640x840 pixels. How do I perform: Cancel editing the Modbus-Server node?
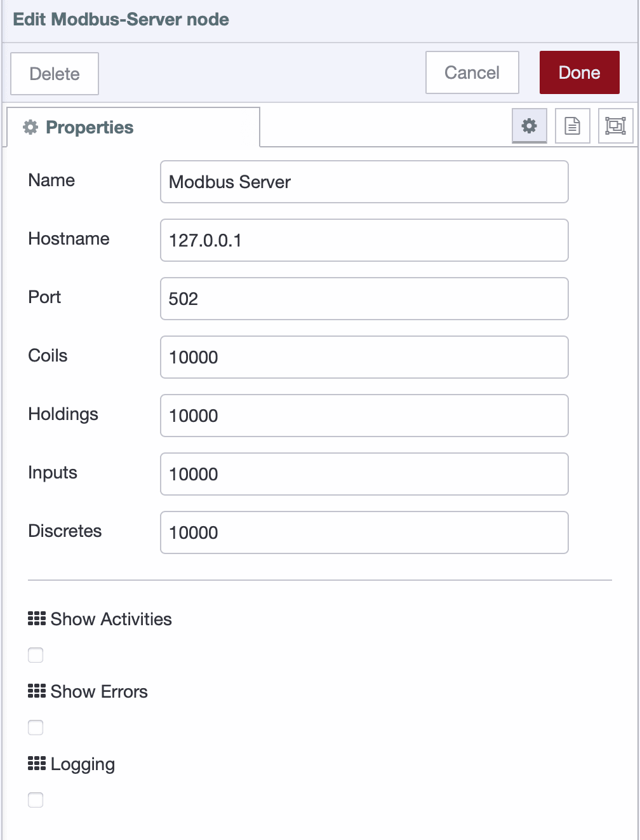point(472,72)
